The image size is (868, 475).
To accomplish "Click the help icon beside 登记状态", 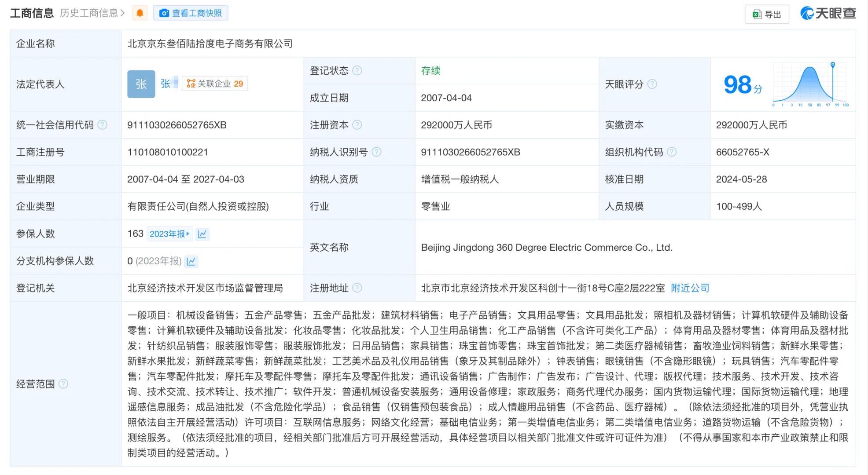I will [x=357, y=70].
